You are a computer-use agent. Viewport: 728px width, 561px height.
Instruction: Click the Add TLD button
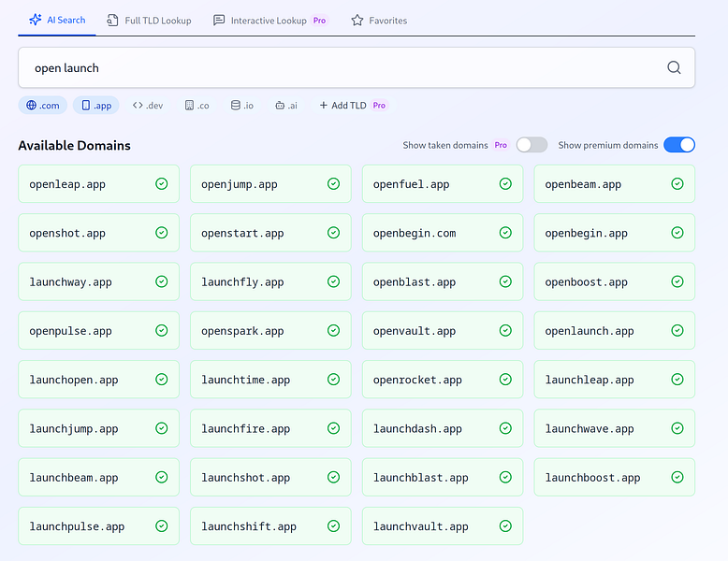(x=353, y=106)
